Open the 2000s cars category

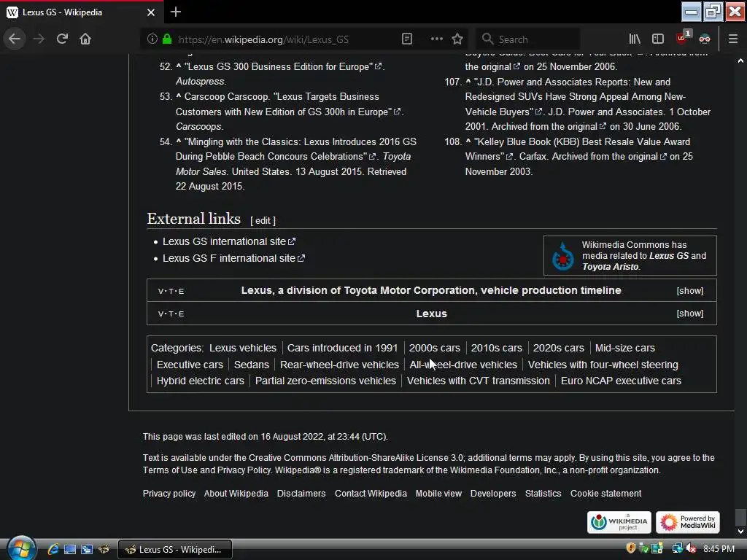(435, 348)
